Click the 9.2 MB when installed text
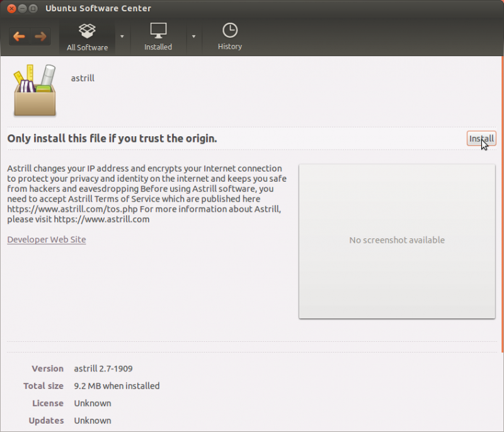This screenshot has width=504, height=432. point(117,386)
